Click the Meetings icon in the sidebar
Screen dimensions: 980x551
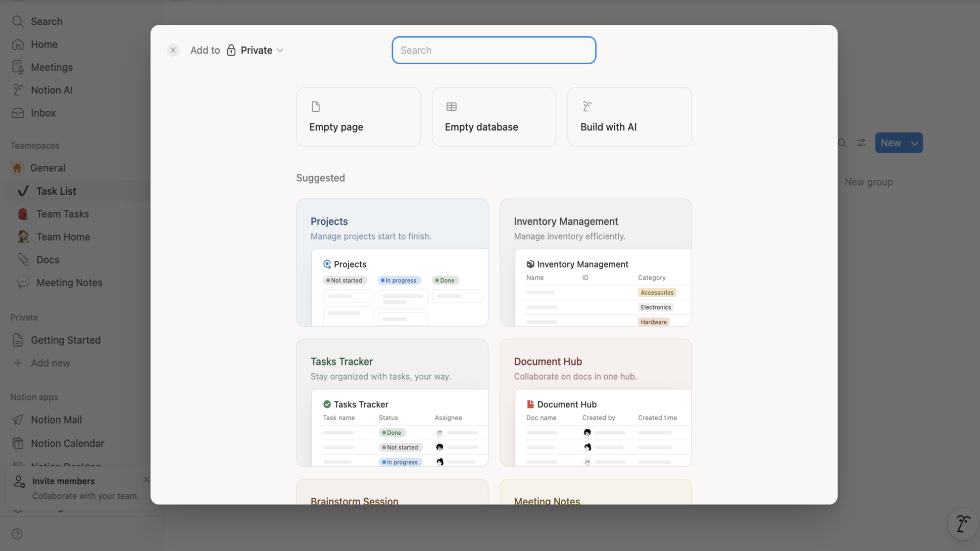pyautogui.click(x=17, y=67)
